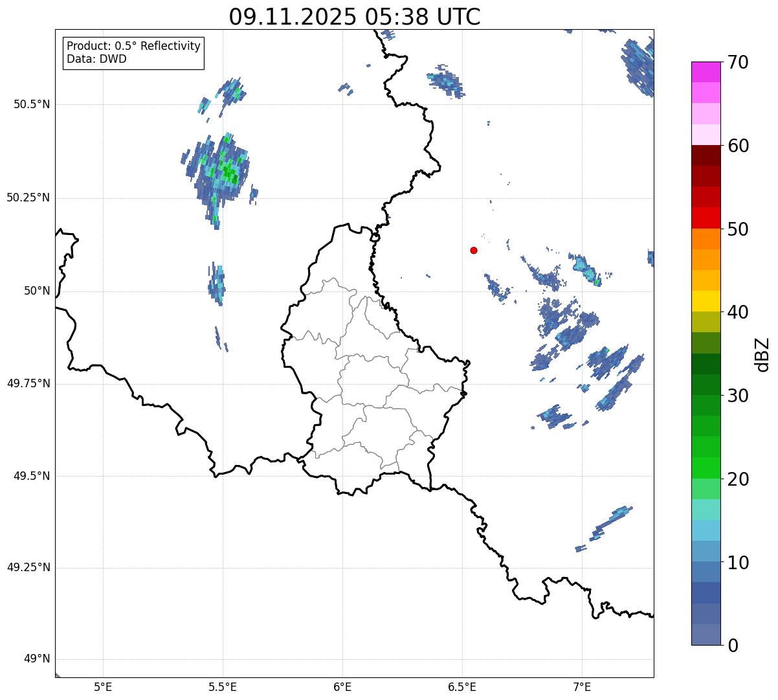The height and width of the screenshot is (700, 778).
Task: Click the "49.75°N" latitude label
Action: 28,383
